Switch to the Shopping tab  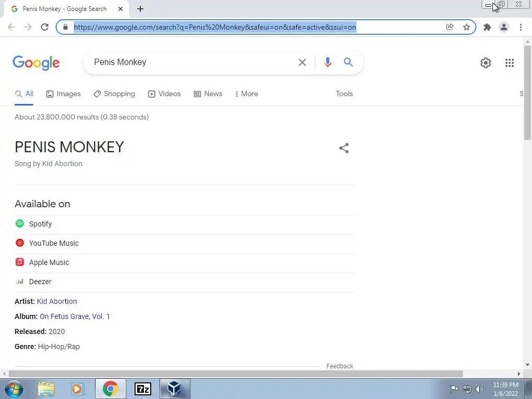click(x=114, y=94)
